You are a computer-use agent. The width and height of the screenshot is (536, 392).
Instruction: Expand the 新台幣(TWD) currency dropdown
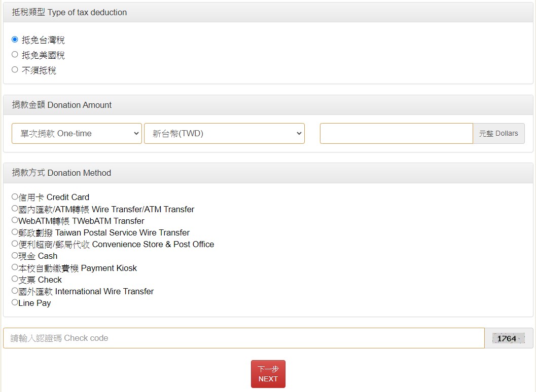pos(224,134)
